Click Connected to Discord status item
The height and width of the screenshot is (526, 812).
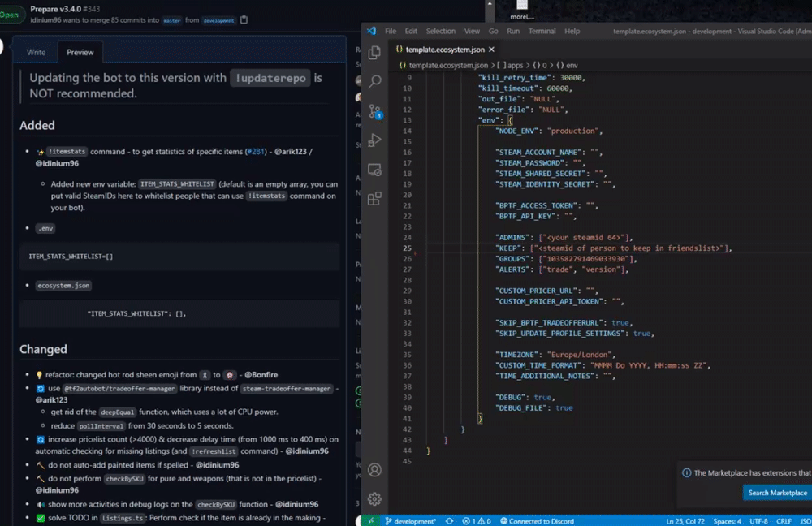[x=537, y=521]
